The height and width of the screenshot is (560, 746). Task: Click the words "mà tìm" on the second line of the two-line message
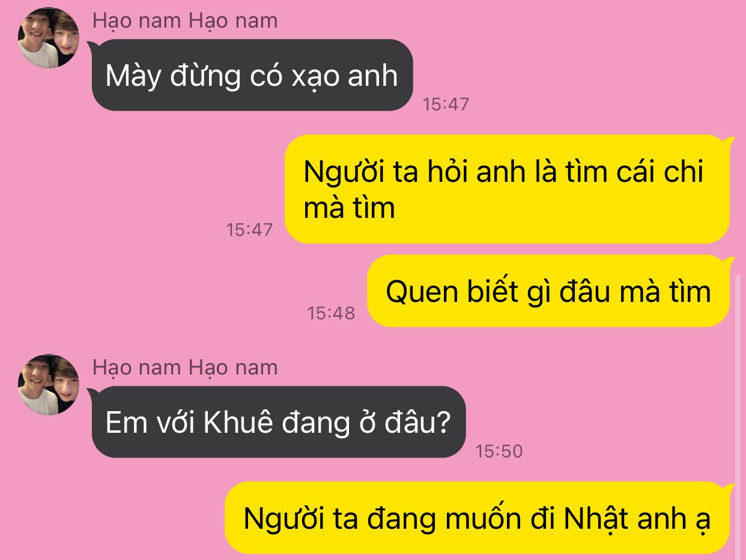(350, 208)
